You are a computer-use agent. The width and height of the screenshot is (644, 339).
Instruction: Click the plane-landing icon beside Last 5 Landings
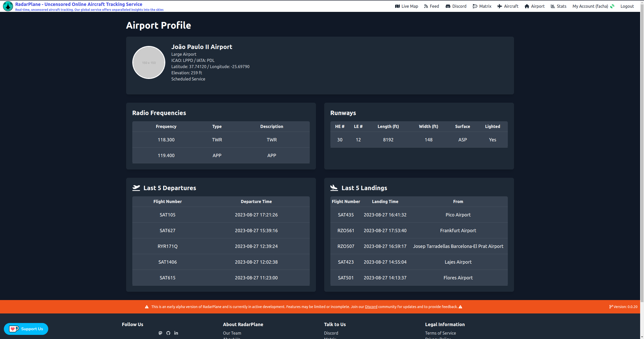point(334,188)
